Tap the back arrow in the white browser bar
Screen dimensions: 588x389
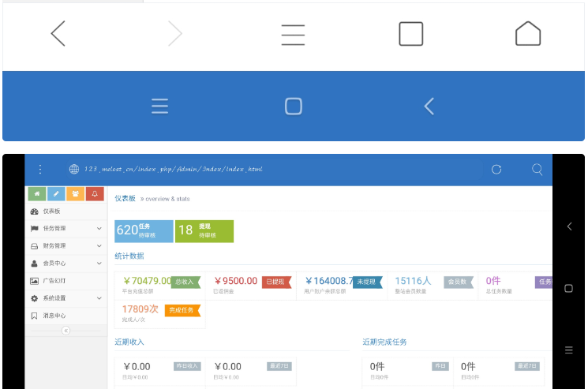[58, 33]
